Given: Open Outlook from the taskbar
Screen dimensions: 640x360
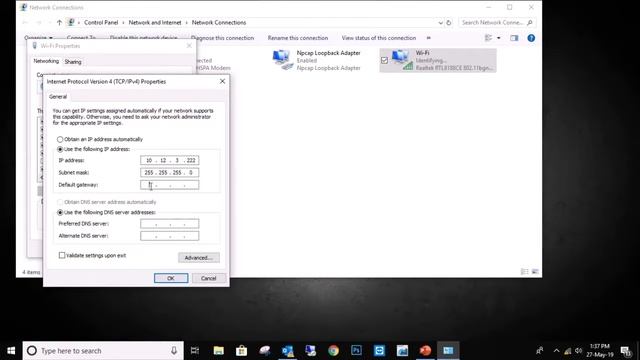Looking at the screenshot, I should pos(287,351).
